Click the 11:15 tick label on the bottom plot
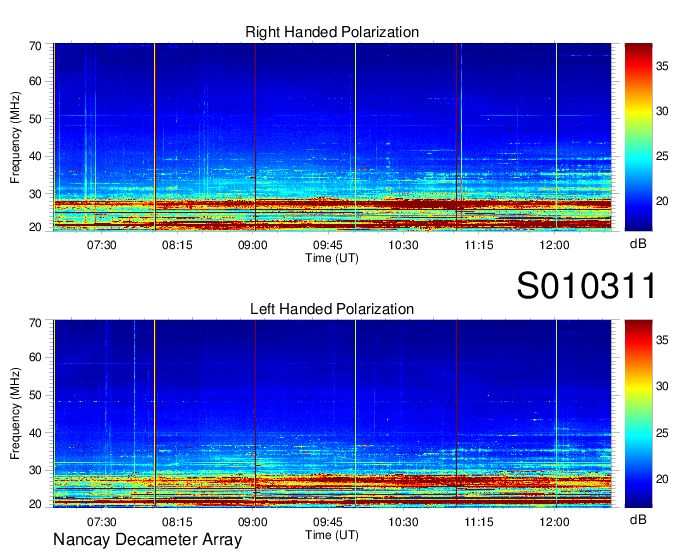This screenshot has width=680, height=552. [479, 522]
